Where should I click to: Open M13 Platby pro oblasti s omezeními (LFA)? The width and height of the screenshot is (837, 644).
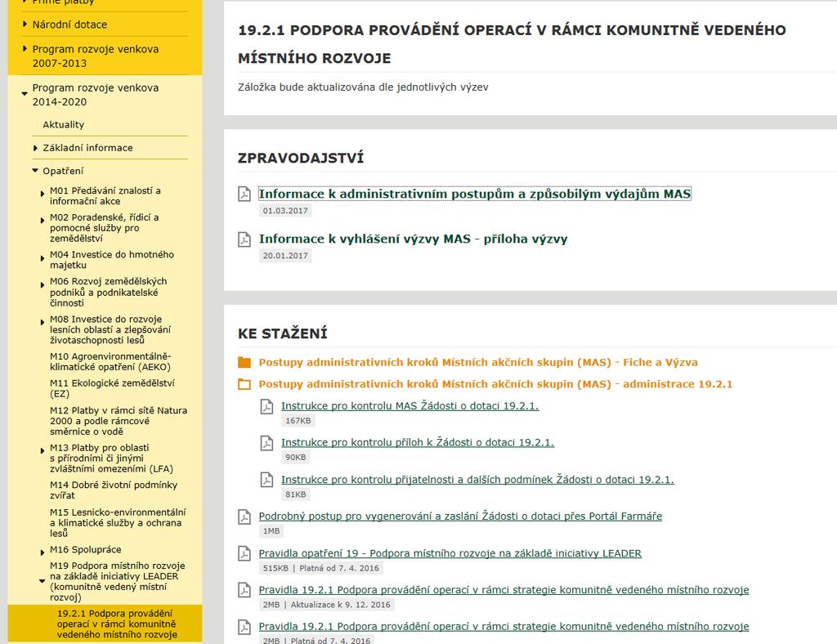pos(111,458)
